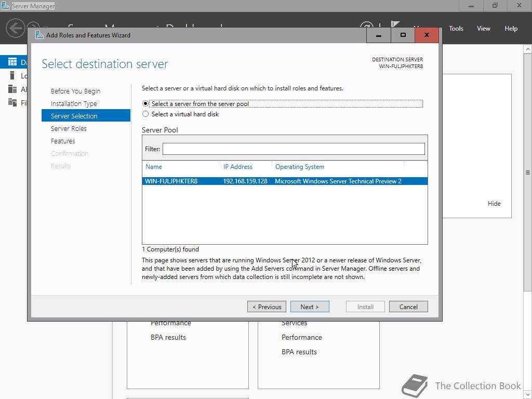The width and height of the screenshot is (532, 399).
Task: Select the All Servers icon in sidebar
Action: (x=12, y=89)
